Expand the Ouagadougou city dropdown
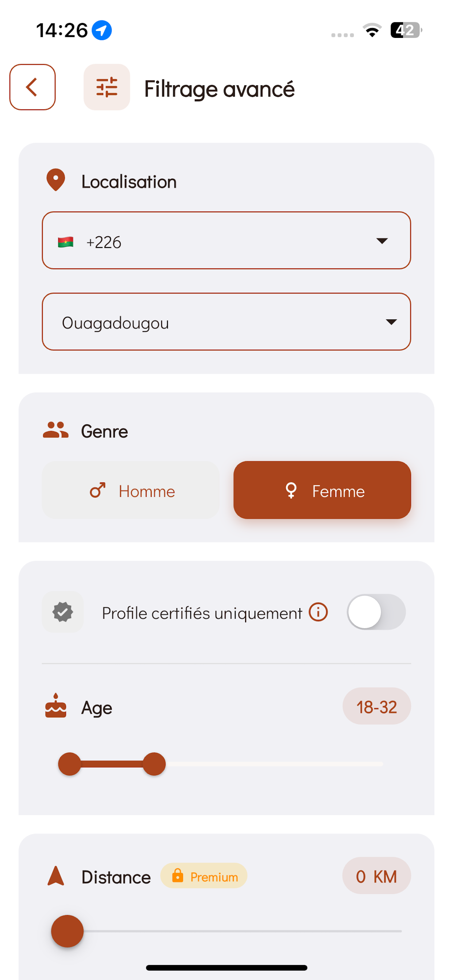The height and width of the screenshot is (980, 453). point(226,322)
